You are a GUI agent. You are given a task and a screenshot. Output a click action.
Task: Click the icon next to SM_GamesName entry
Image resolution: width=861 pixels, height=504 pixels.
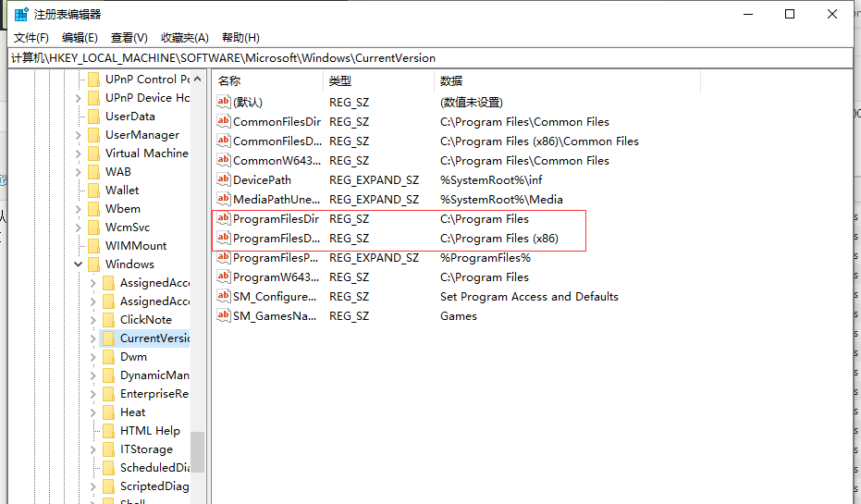223,316
